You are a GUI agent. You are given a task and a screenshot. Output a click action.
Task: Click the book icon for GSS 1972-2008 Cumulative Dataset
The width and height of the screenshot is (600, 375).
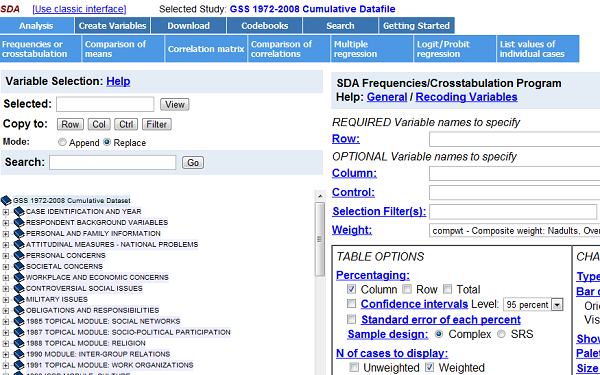(x=7, y=201)
